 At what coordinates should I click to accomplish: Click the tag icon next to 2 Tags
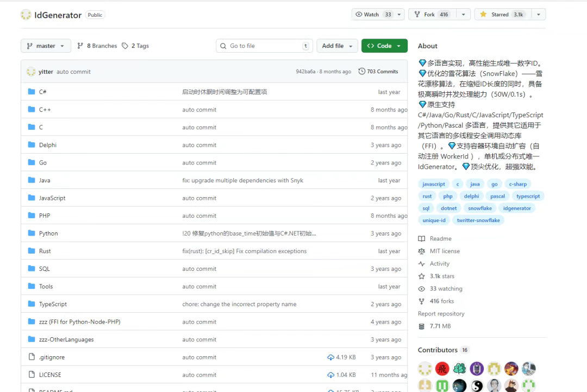click(125, 46)
